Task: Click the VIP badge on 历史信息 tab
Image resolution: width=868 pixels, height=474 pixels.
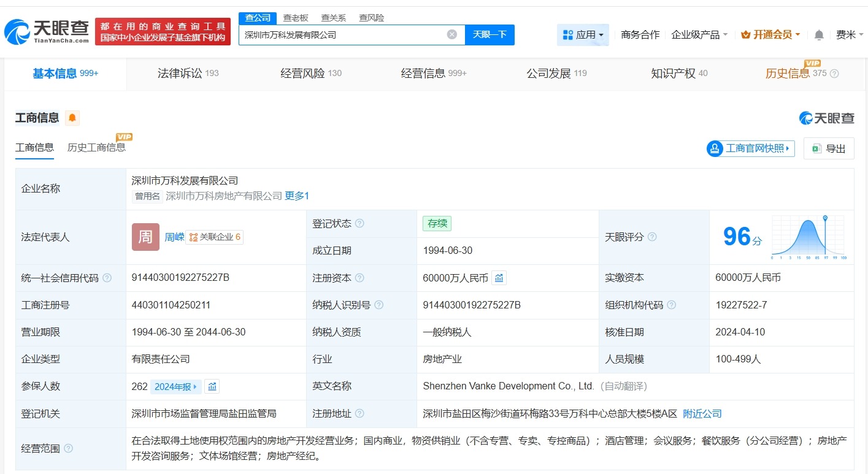Action: click(812, 63)
